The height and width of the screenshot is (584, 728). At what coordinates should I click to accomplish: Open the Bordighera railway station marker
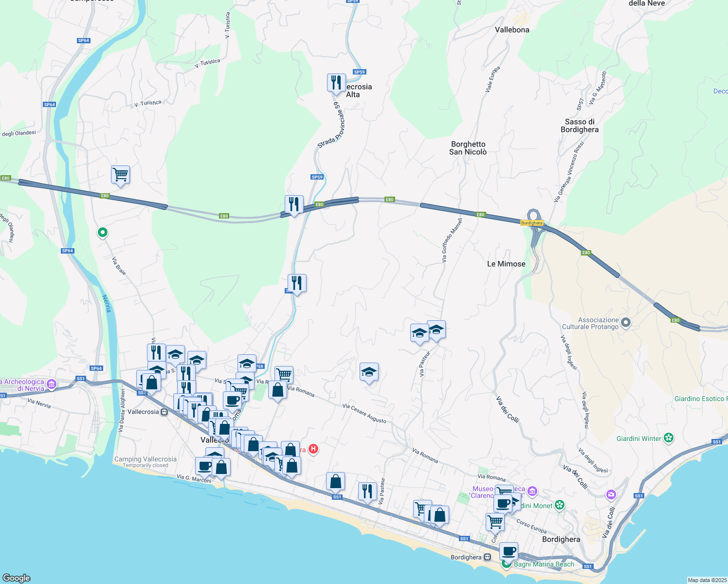click(487, 557)
